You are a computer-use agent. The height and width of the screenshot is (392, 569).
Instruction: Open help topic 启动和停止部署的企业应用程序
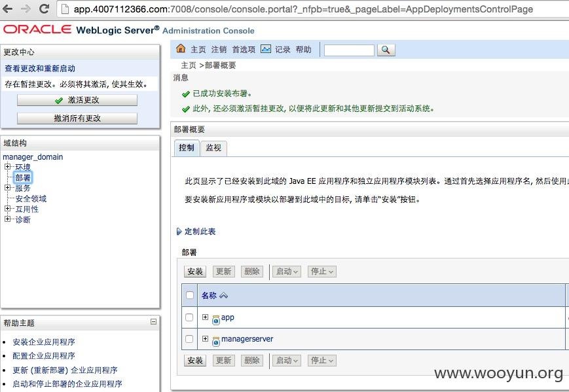pyautogui.click(x=67, y=383)
